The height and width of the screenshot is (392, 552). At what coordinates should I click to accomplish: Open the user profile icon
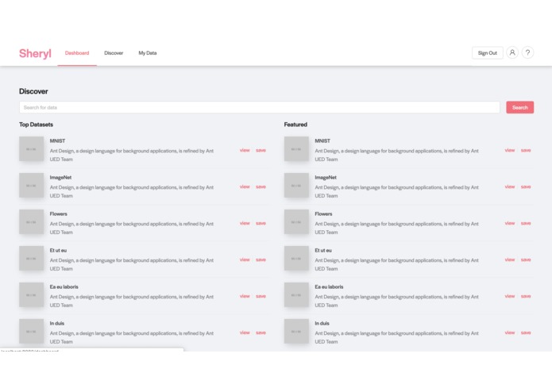tap(512, 52)
